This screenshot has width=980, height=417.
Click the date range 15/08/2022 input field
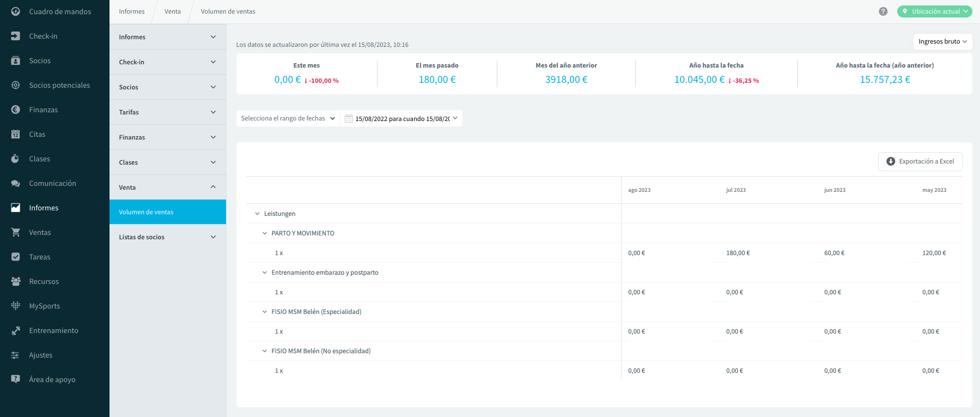click(402, 118)
